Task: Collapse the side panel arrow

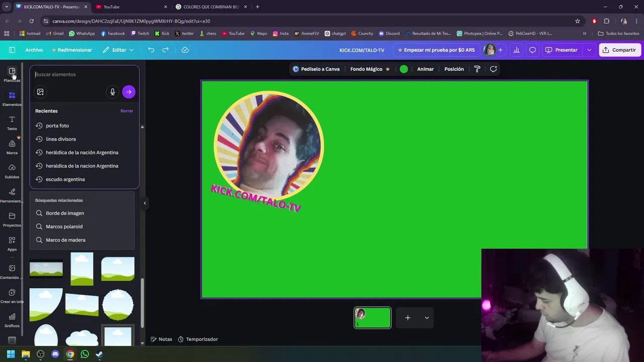Action: (x=145, y=203)
